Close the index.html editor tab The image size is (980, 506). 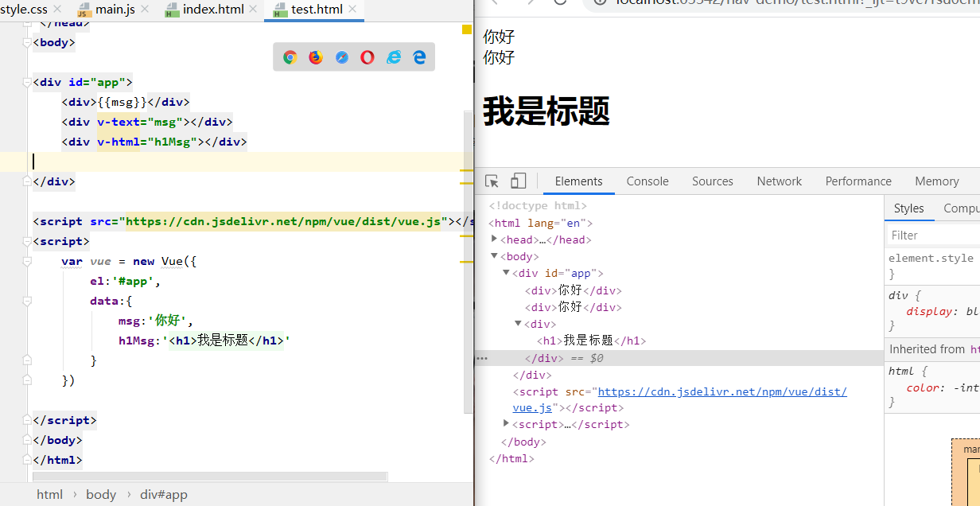pos(255,10)
